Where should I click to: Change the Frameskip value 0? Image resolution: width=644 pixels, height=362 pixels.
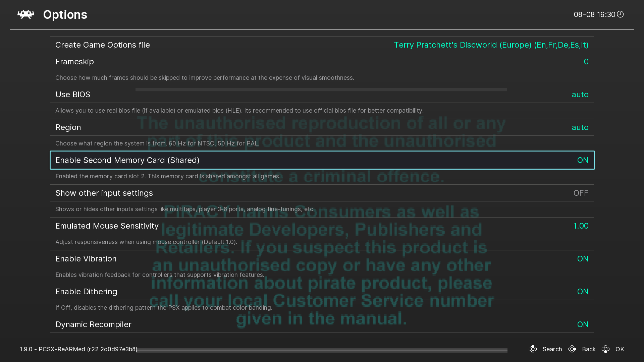[586, 62]
